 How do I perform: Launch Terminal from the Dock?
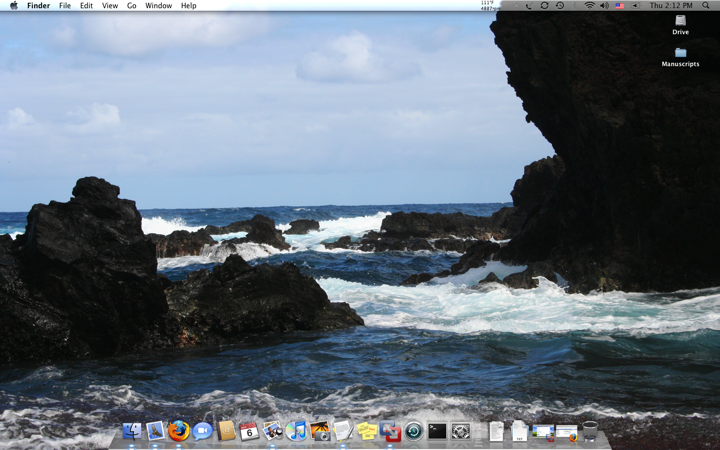pos(437,431)
